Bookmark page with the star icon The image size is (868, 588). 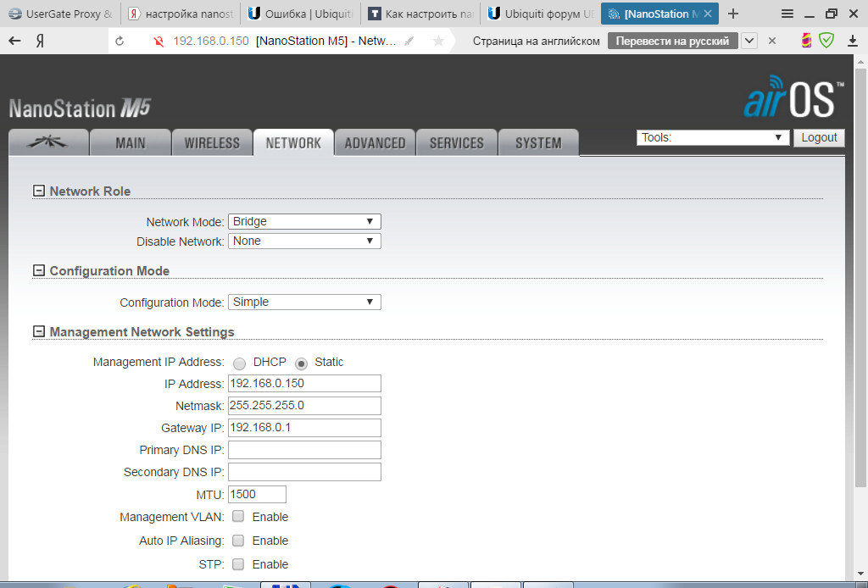point(438,41)
